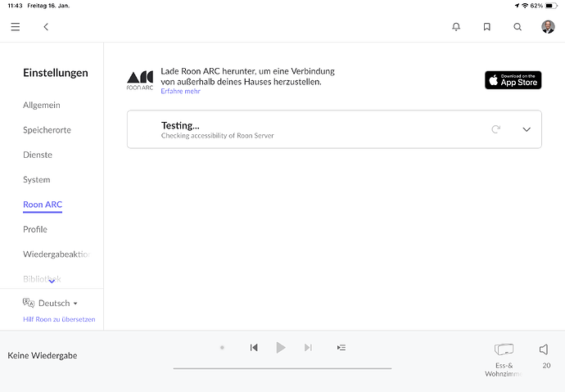Open the notifications bell
Viewport: 565px width, 392px height.
point(456,27)
